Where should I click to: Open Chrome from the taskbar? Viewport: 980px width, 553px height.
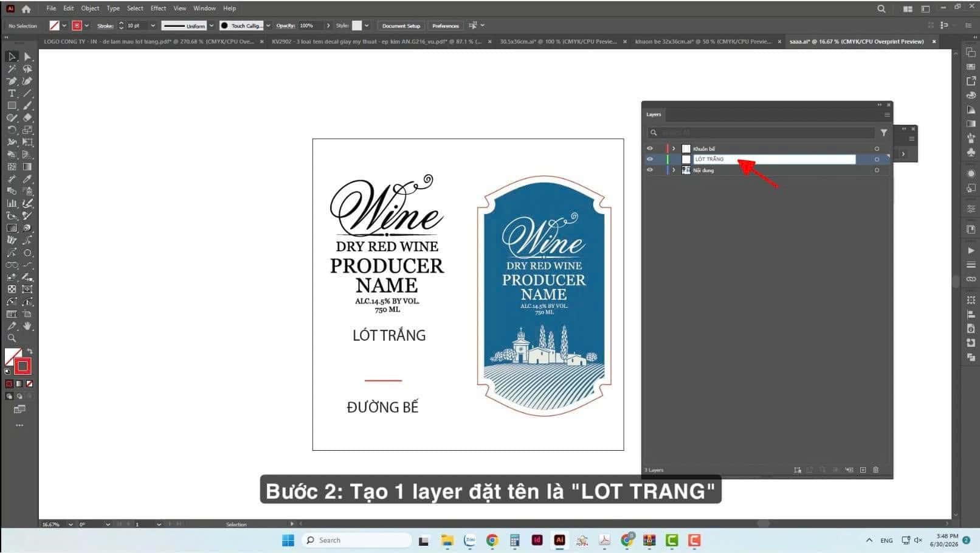point(492,540)
